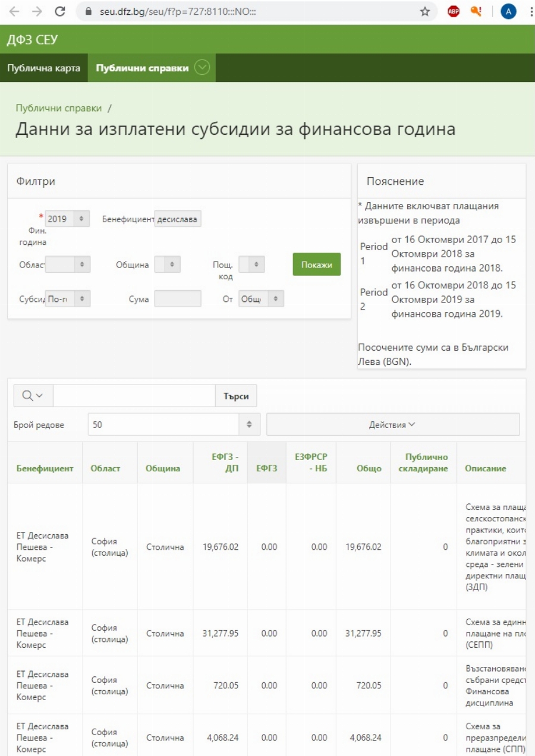
Task: Expand Публични справки circled chevron
Action: coord(202,68)
